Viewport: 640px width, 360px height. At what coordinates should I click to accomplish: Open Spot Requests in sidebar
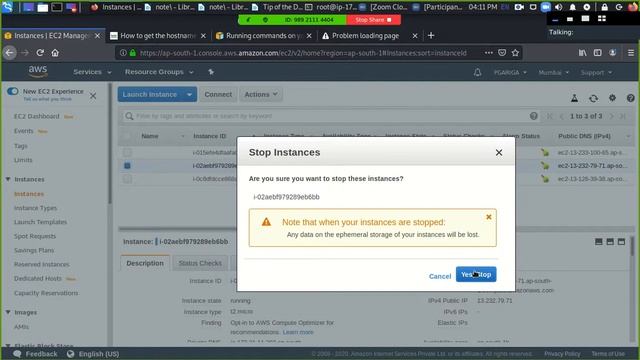[x=35, y=236]
